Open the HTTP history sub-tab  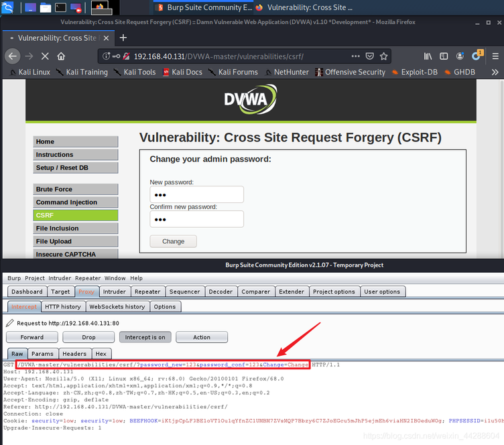click(63, 307)
